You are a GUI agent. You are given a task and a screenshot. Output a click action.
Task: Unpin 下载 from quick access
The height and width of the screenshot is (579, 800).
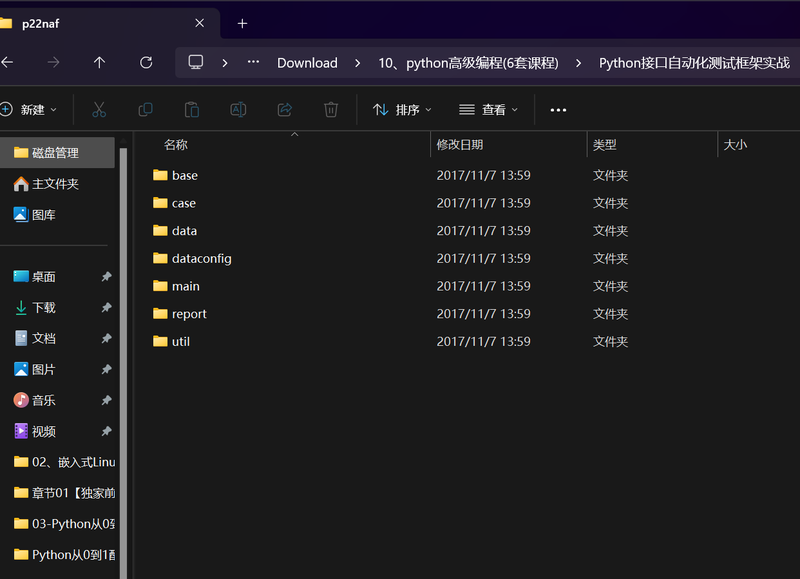click(x=106, y=308)
